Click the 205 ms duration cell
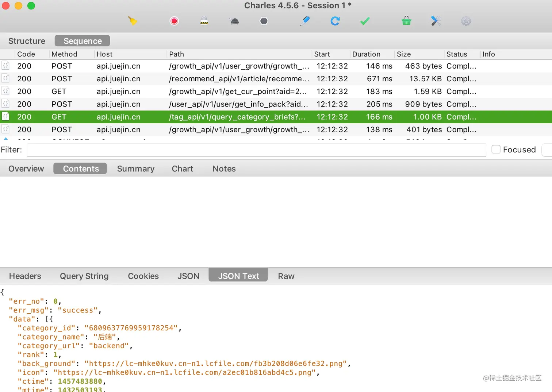This screenshot has height=392, width=552. pos(379,104)
